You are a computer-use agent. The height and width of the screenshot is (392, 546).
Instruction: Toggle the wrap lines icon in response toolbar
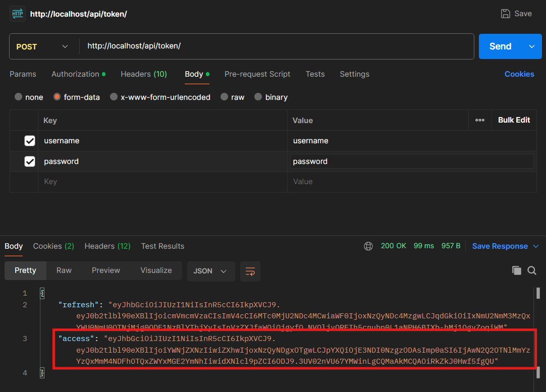pyautogui.click(x=250, y=271)
